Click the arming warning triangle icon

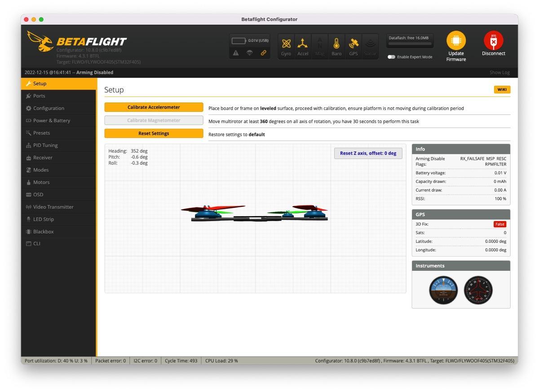coord(236,53)
